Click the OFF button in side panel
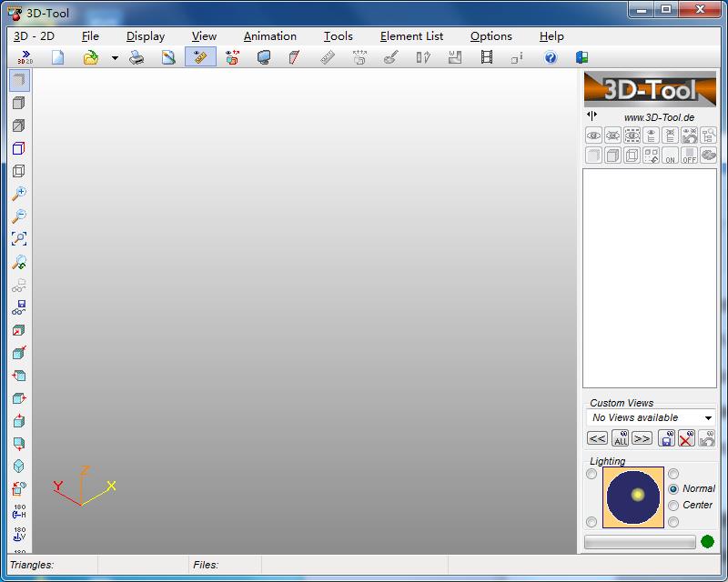Image resolution: width=728 pixels, height=582 pixels. point(690,156)
